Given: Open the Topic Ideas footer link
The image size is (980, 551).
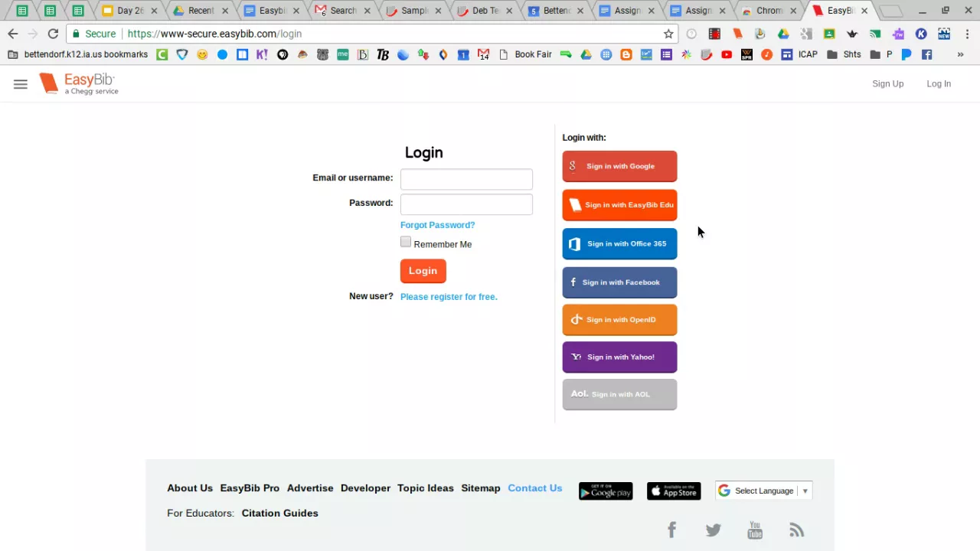Looking at the screenshot, I should coord(426,488).
